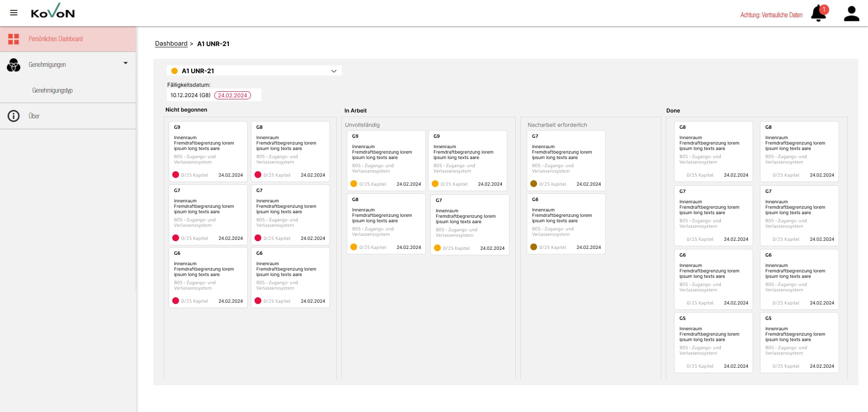This screenshot has width=868, height=412.
Task: Click the Über info icon
Action: click(14, 116)
